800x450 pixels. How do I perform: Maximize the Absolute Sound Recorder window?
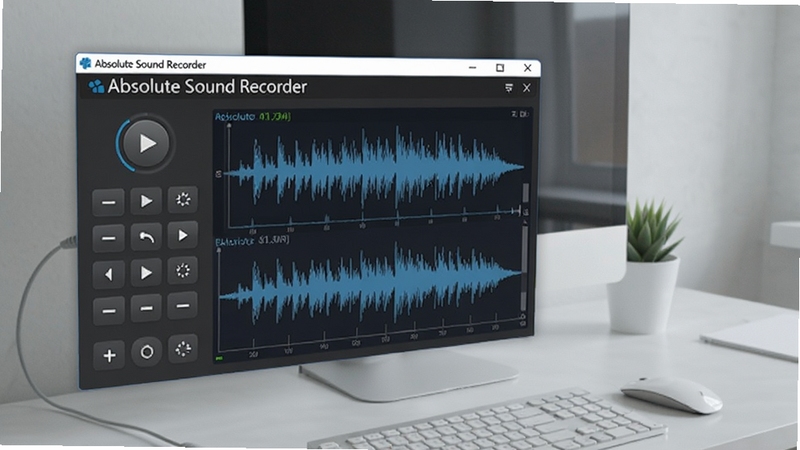[x=500, y=67]
